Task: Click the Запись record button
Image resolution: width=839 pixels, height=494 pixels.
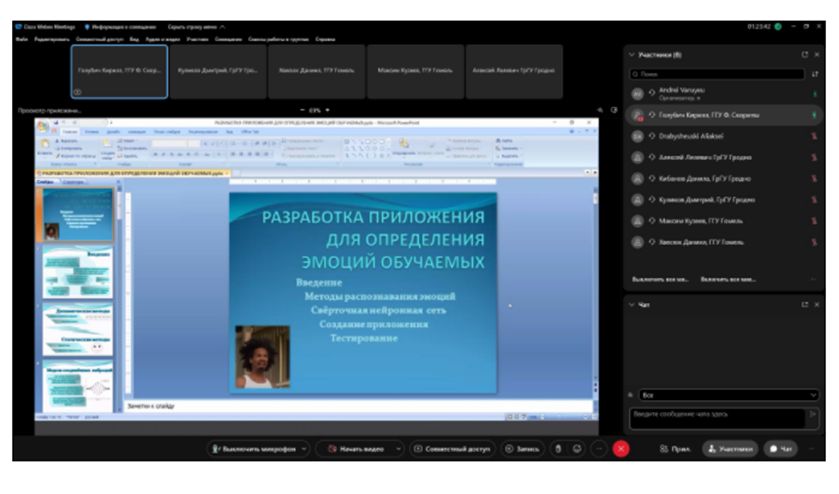Action: pyautogui.click(x=523, y=449)
